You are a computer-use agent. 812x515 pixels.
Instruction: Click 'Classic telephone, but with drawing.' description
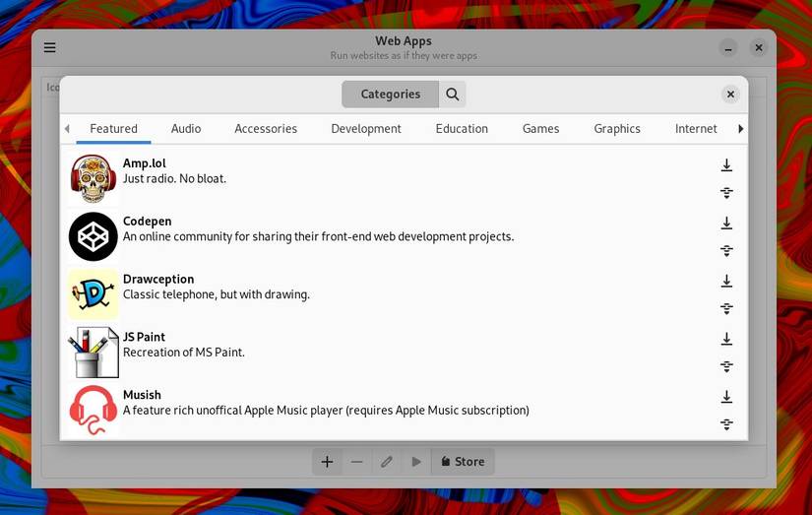pos(217,294)
